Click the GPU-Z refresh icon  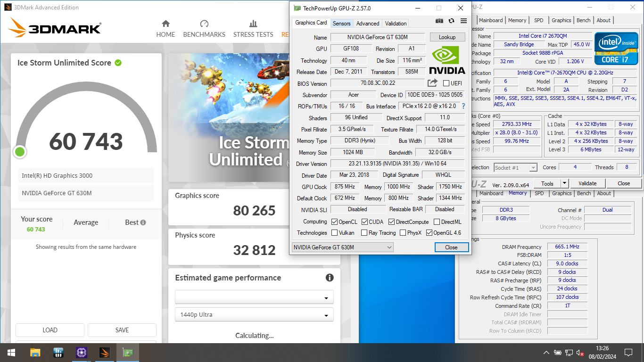point(451,21)
